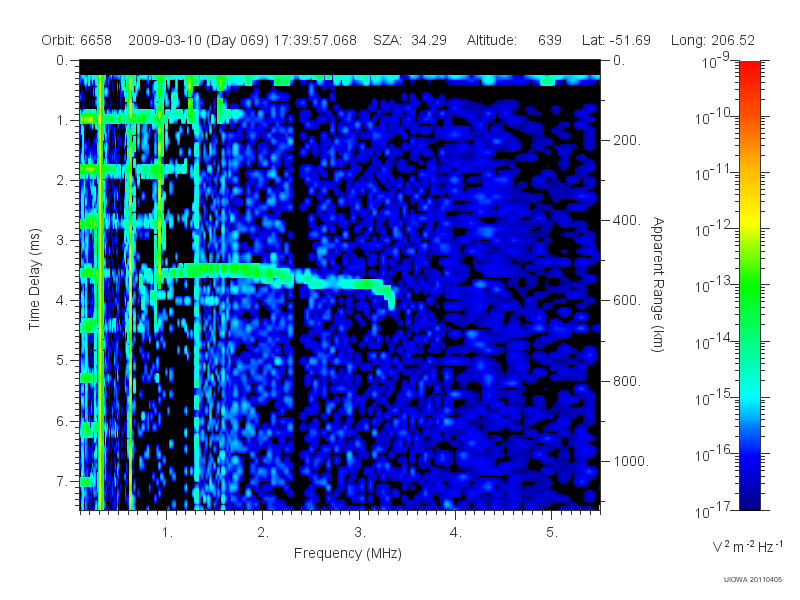Click the altitude value '639'
This screenshot has width=800, height=600.
(x=549, y=40)
